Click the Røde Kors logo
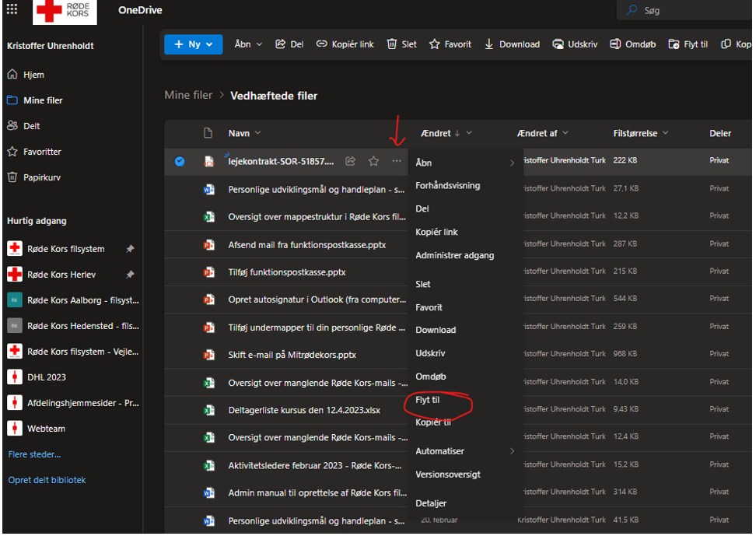The height and width of the screenshot is (536, 756). tap(65, 12)
